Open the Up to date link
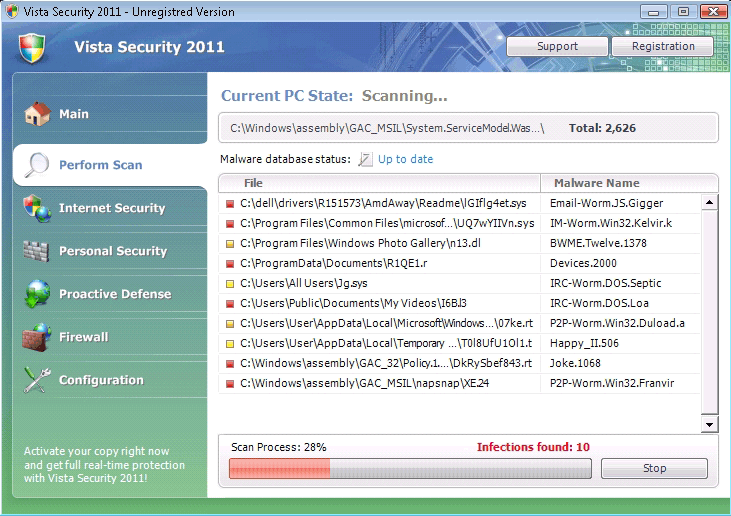The width and height of the screenshot is (731, 516). pos(405,159)
